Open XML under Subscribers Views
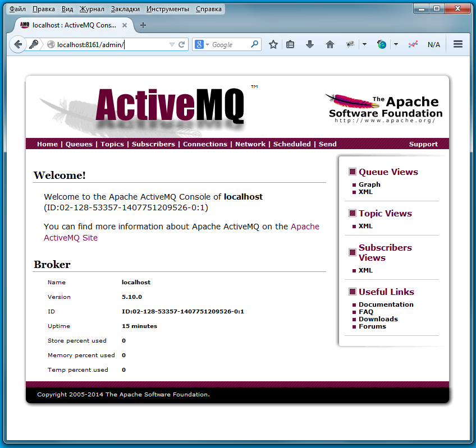Screen dimensions: 476x448 pos(365,270)
